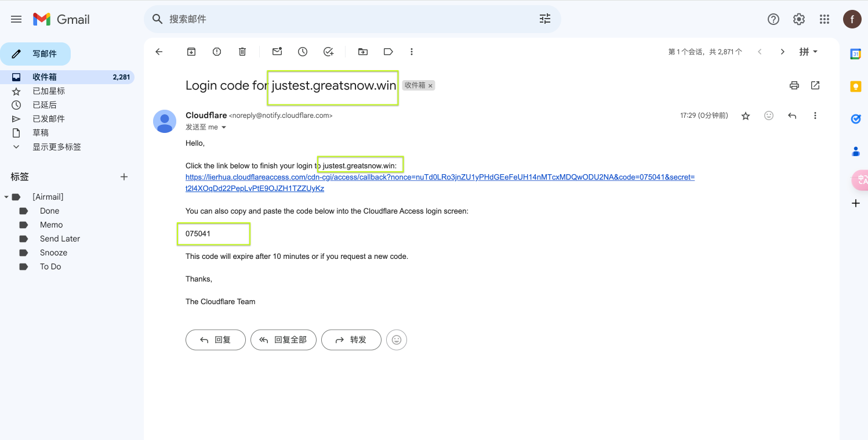The height and width of the screenshot is (440, 868).
Task: Apply a label to this email
Action: tap(388, 52)
